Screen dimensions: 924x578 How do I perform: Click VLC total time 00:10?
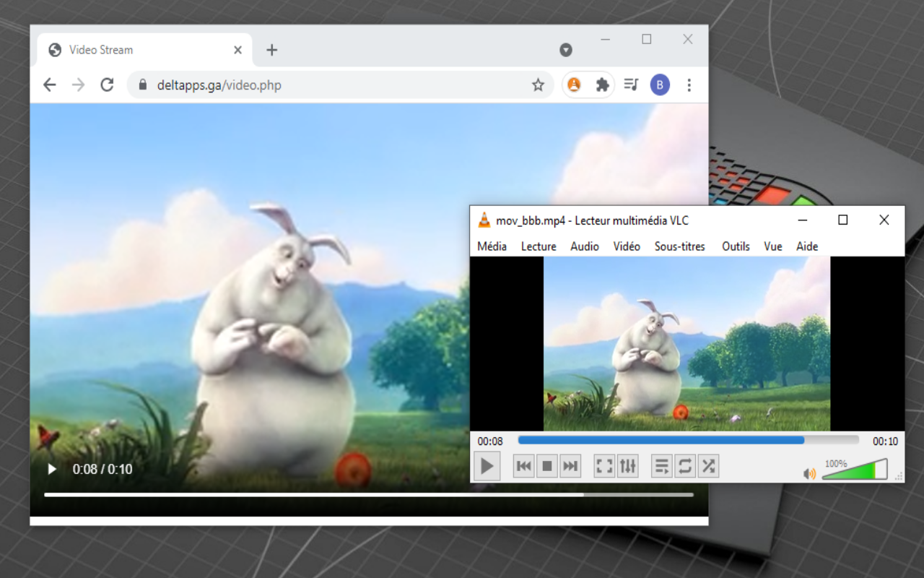coord(885,441)
